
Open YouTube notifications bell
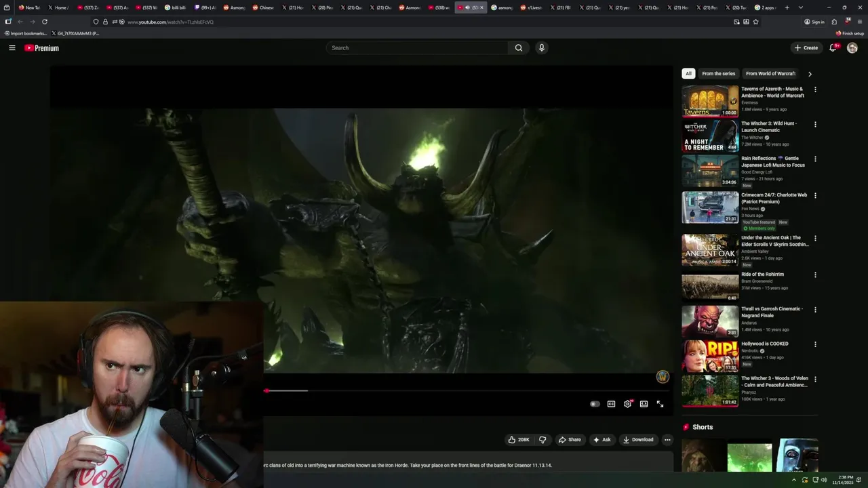[x=833, y=47]
